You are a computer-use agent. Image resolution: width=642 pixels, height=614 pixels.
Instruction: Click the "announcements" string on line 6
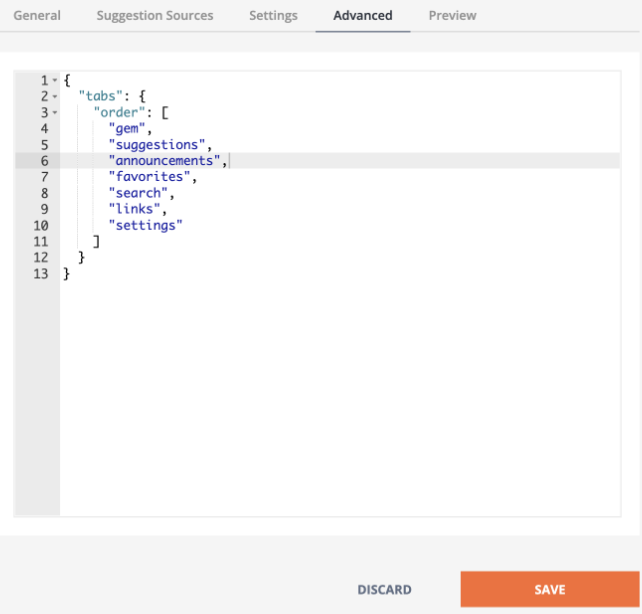pyautogui.click(x=164, y=161)
